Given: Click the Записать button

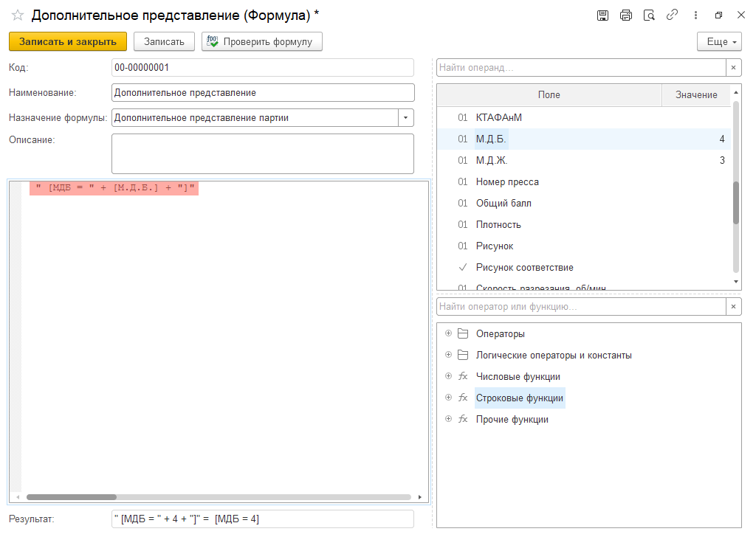Looking at the screenshot, I should [x=164, y=42].
